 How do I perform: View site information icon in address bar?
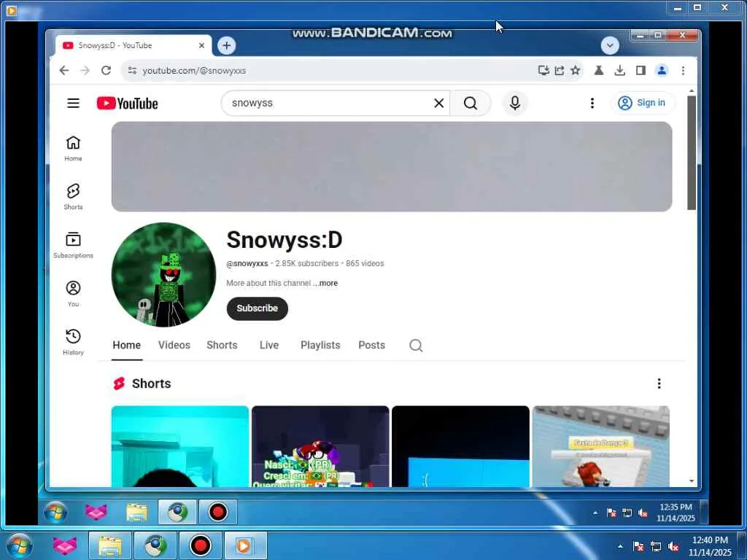[x=132, y=71]
